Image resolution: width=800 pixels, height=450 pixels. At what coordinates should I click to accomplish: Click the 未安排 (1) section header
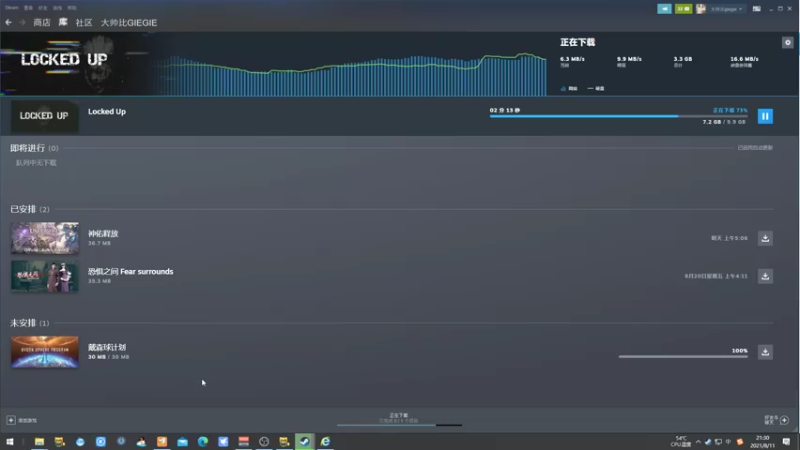tap(30, 323)
